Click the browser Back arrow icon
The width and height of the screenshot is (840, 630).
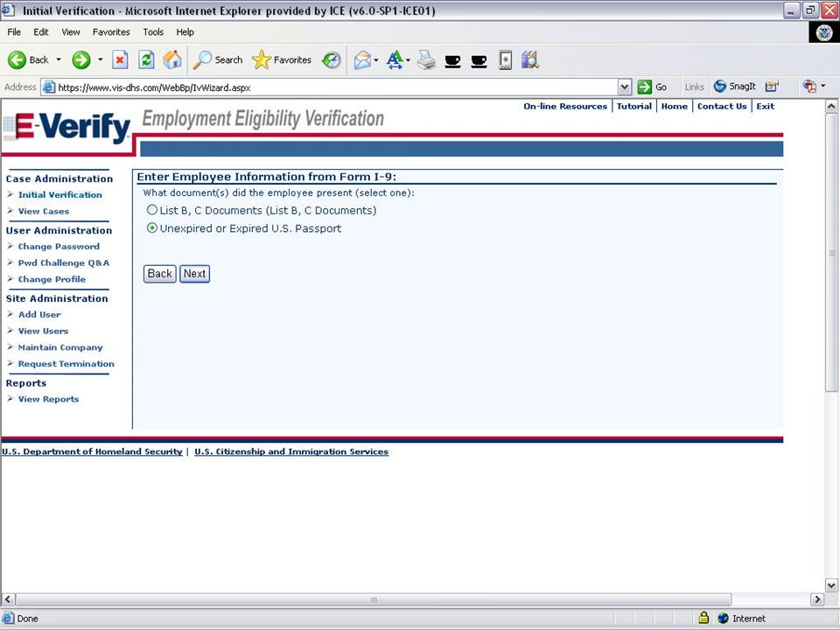click(17, 60)
